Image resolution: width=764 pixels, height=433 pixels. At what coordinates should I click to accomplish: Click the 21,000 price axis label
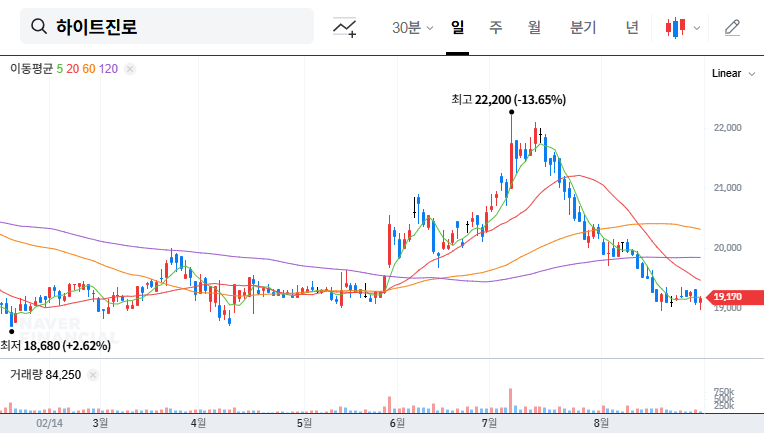coord(727,188)
